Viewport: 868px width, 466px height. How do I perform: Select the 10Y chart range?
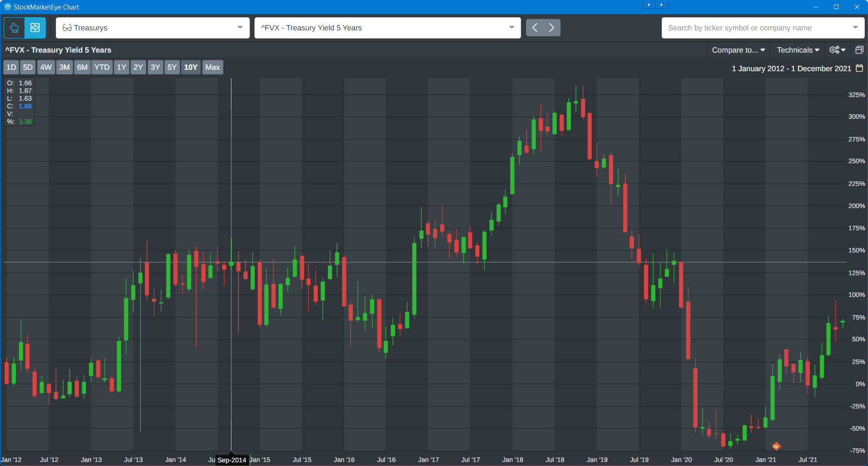(x=190, y=67)
